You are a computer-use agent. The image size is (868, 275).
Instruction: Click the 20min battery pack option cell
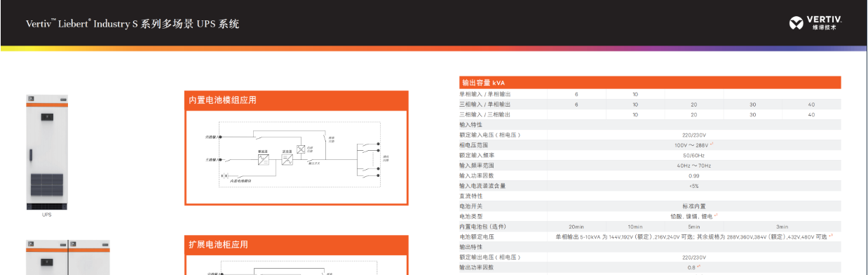(576, 227)
